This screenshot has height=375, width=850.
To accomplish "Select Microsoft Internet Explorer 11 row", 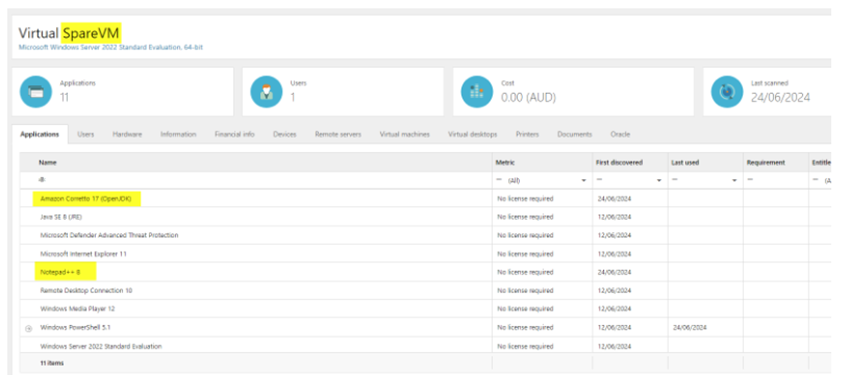I will point(426,254).
